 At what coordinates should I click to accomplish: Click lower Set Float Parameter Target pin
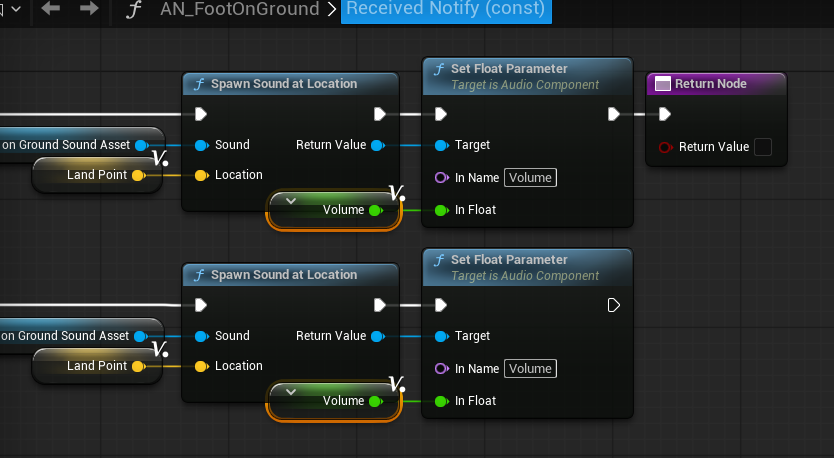tap(441, 336)
